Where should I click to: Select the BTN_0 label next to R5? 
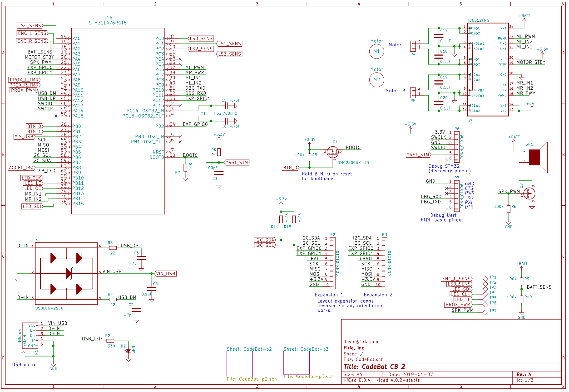coord(291,168)
